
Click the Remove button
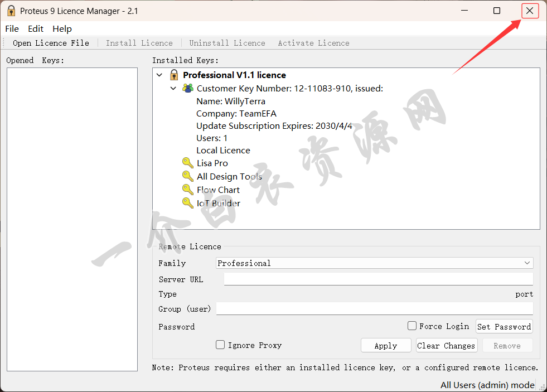click(x=507, y=346)
